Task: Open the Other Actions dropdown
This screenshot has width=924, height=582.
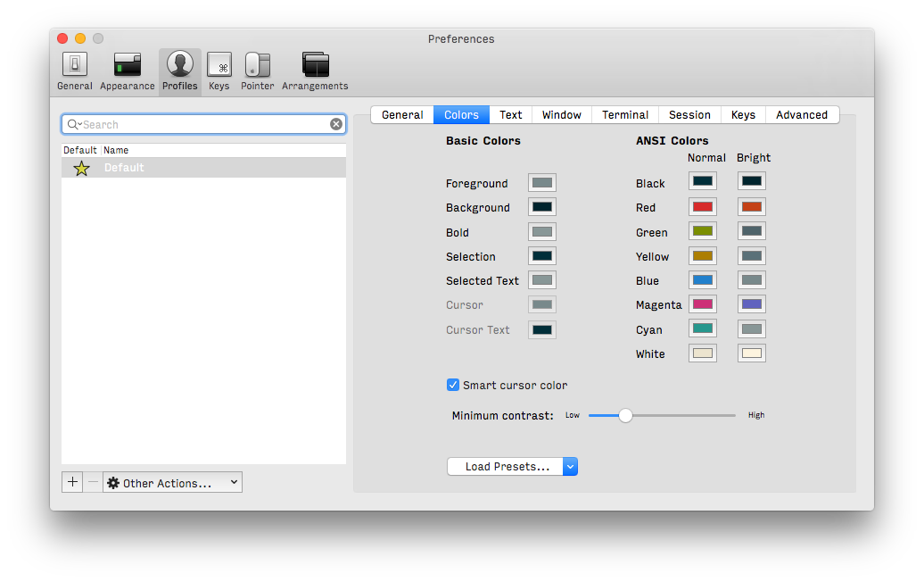Action: pyautogui.click(x=173, y=482)
